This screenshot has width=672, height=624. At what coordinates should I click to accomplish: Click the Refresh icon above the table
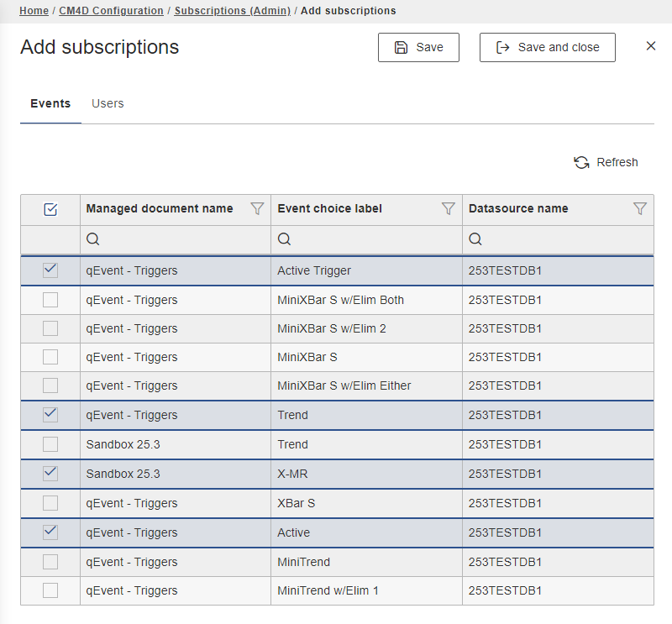pyautogui.click(x=581, y=163)
